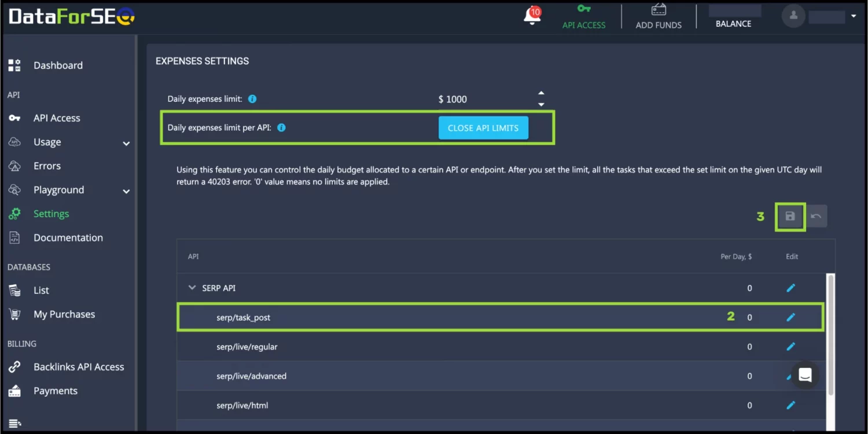This screenshot has width=868, height=434.
Task: Click the databases List sidebar icon
Action: coord(14,290)
